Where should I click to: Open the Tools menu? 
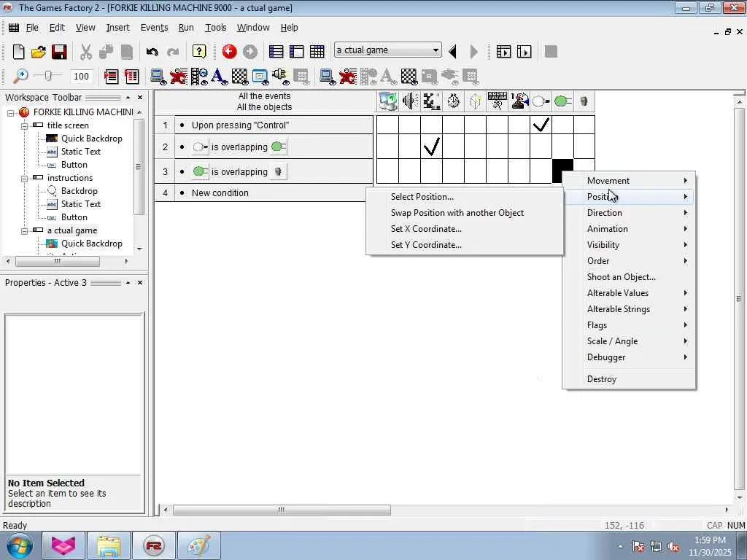tap(215, 28)
